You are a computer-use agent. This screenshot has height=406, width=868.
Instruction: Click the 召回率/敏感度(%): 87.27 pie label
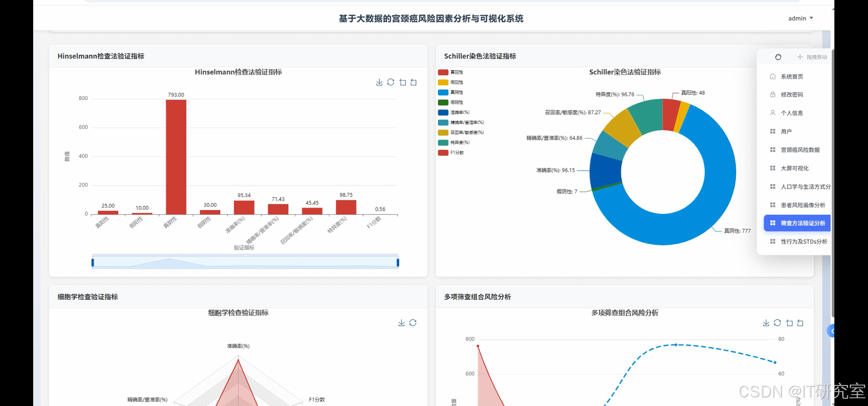[x=573, y=112]
